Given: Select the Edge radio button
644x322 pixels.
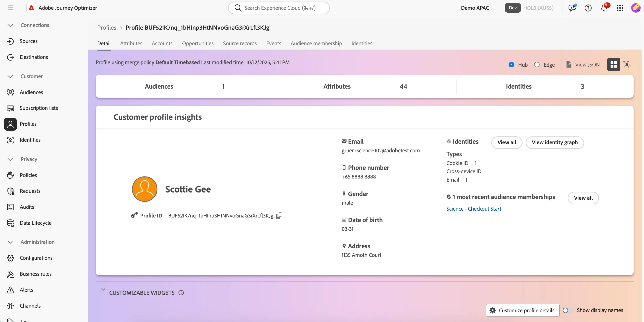Looking at the screenshot, I should tap(537, 65).
